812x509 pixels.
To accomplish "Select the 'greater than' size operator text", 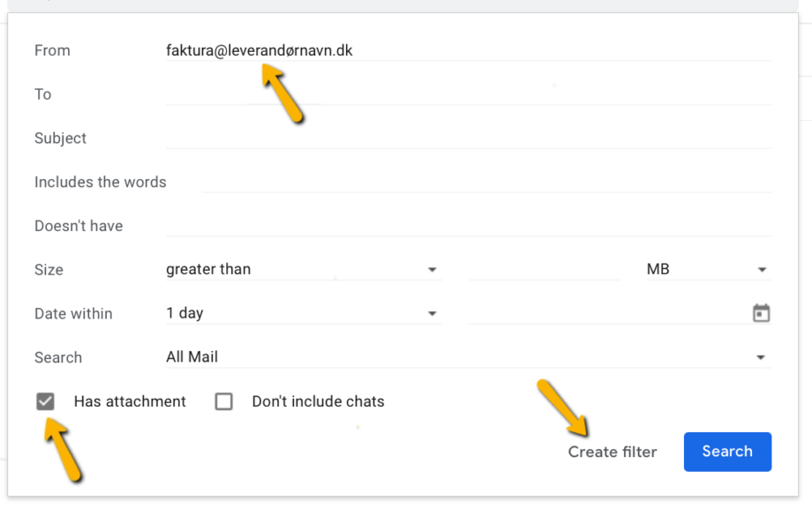I will (208, 269).
